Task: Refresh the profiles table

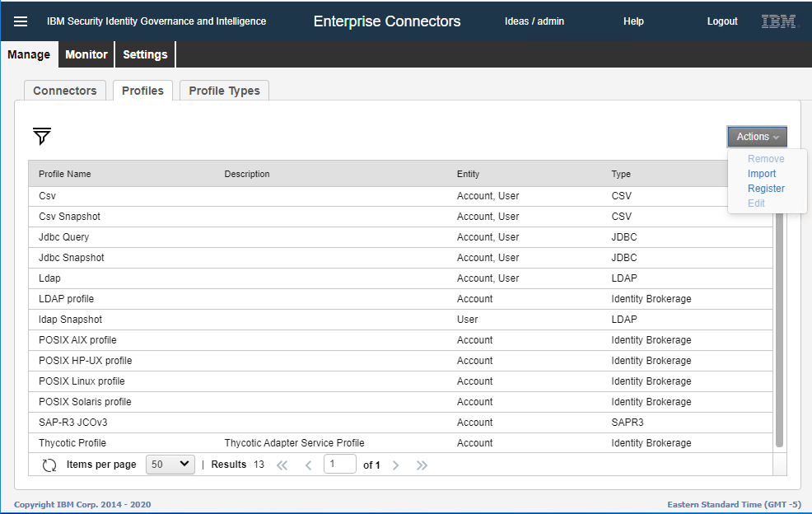Action: (49, 465)
